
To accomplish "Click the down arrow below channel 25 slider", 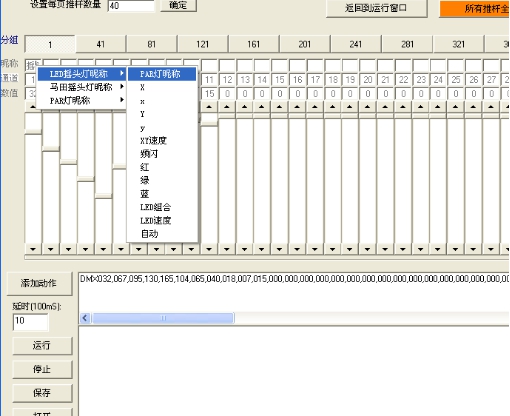I will (x=456, y=249).
